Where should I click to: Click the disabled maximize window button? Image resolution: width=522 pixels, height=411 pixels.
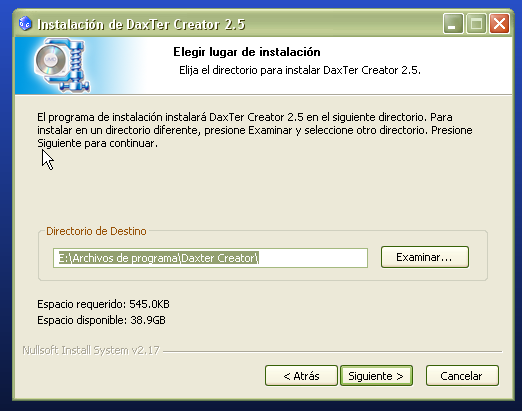point(476,24)
